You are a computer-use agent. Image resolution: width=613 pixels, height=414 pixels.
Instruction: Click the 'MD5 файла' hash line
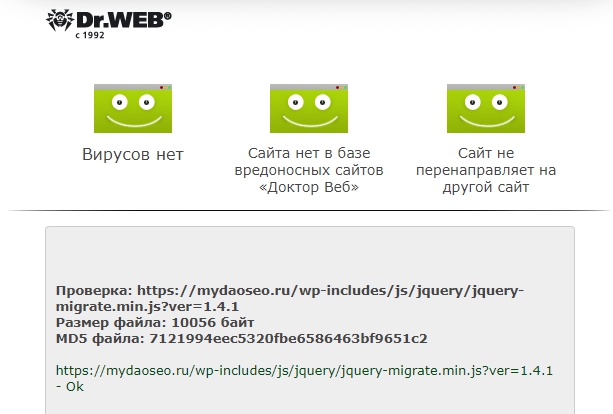pyautogui.click(x=242, y=339)
